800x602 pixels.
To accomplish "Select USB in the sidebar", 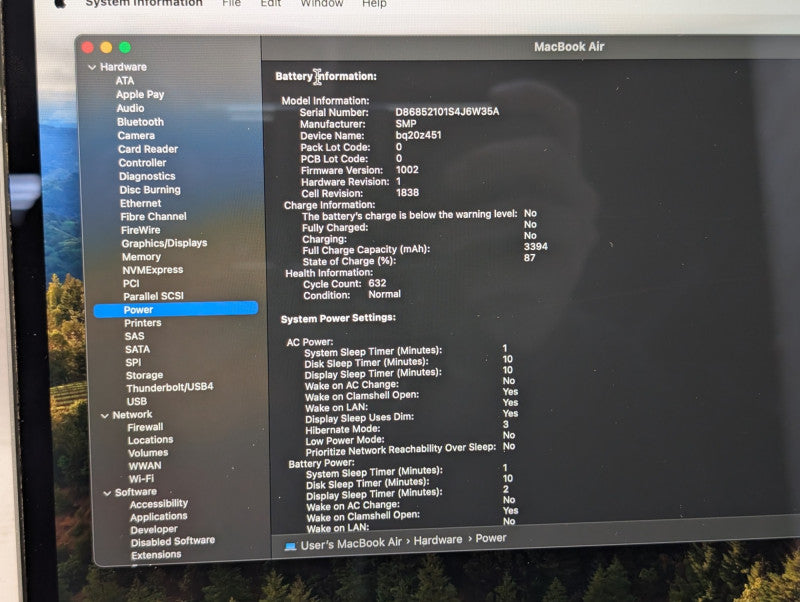I will click(x=137, y=402).
